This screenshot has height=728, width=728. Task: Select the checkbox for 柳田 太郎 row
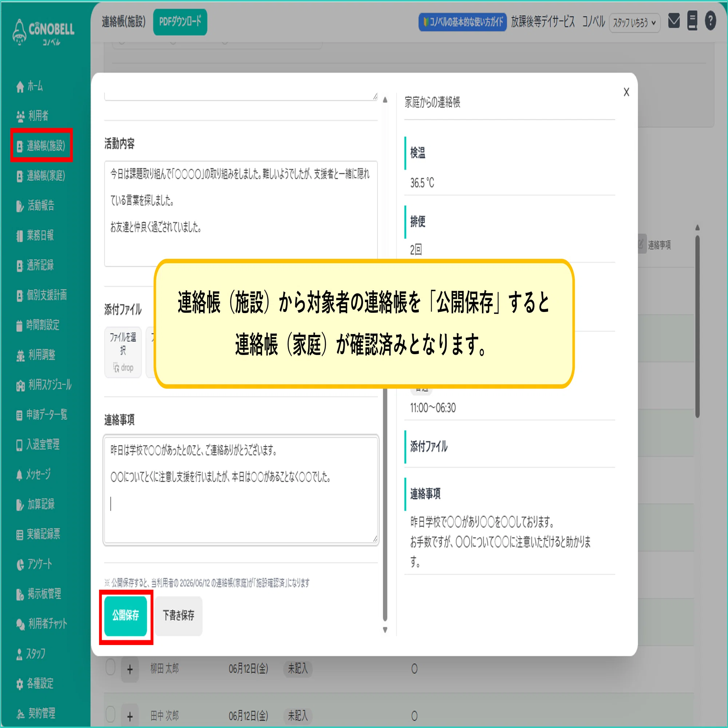(x=110, y=667)
